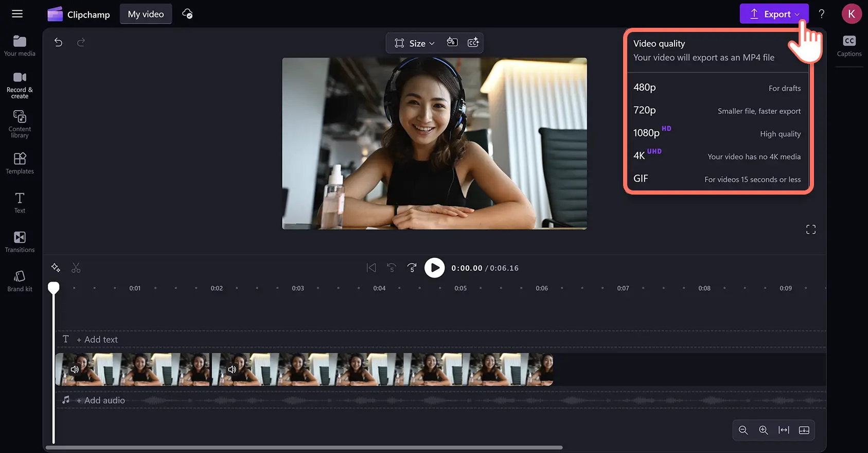868x453 pixels.
Task: Click the split scissors icon
Action: pyautogui.click(x=76, y=268)
